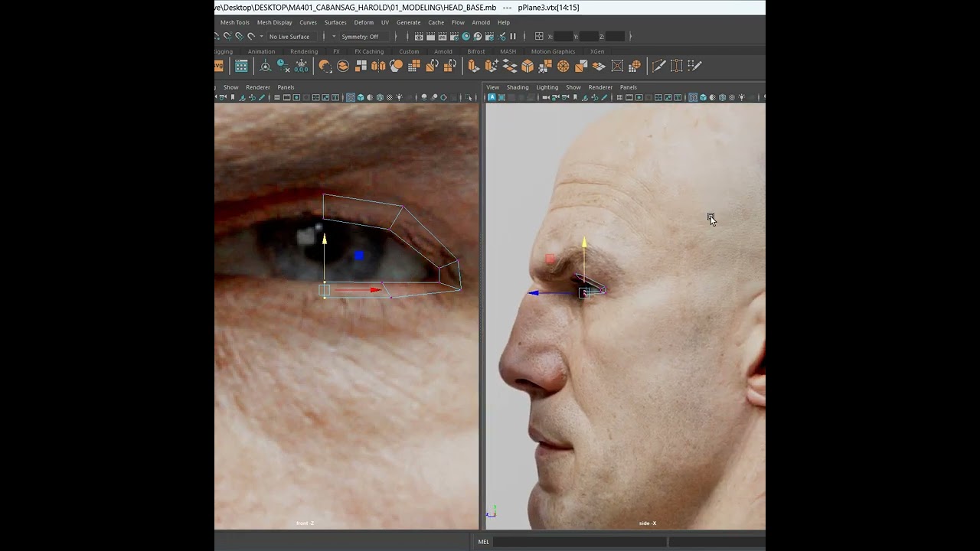Click Render Current Frame clapper icon

pyautogui.click(x=431, y=37)
